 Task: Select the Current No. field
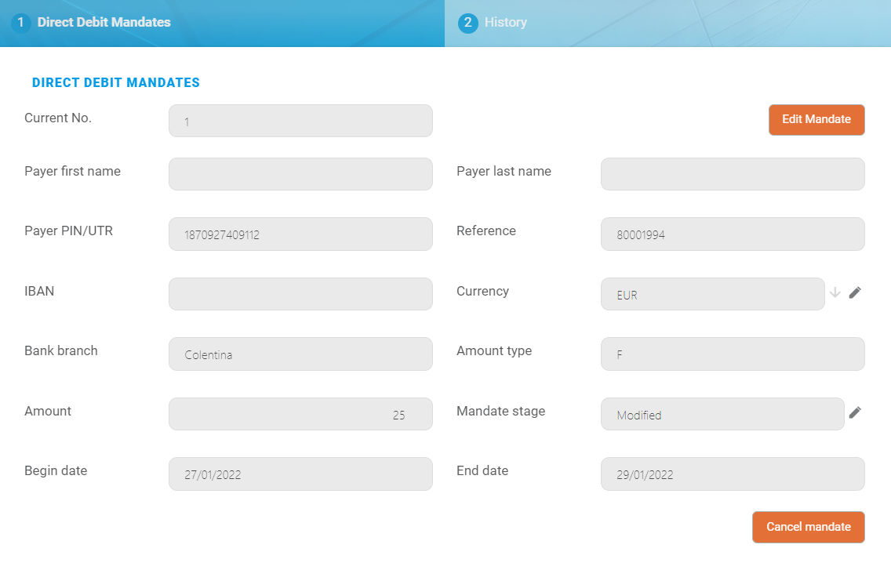pyautogui.click(x=300, y=122)
